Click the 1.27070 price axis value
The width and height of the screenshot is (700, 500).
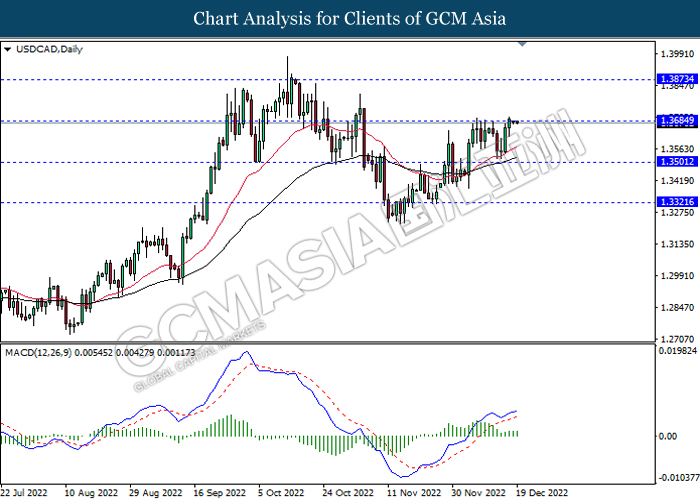(x=677, y=339)
